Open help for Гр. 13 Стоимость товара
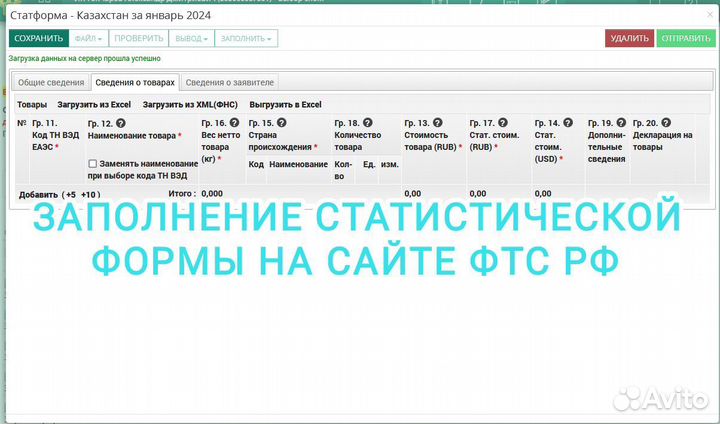 (438, 123)
